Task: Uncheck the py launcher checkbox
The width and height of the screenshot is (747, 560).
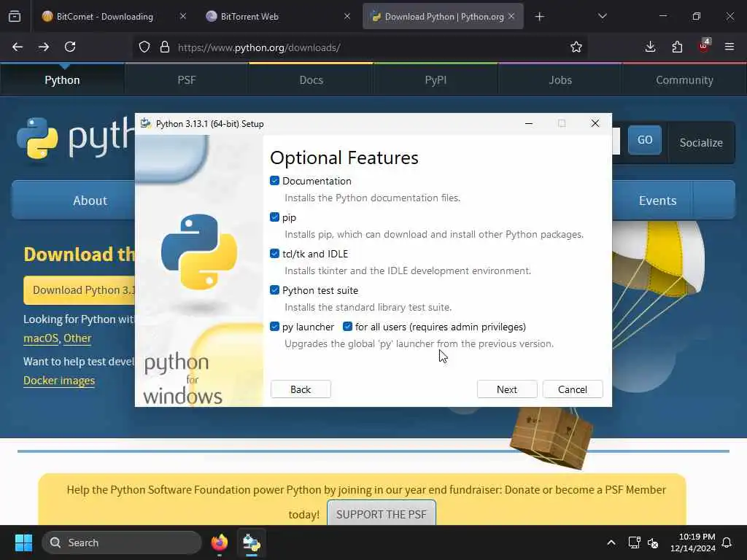Action: tap(274, 327)
